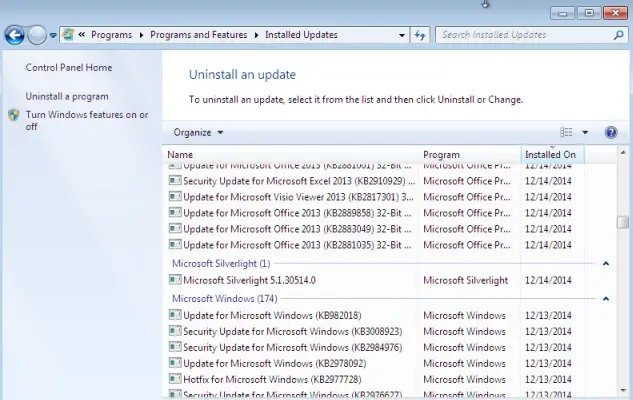
Task: Go to Control Panel Home
Action: [x=69, y=67]
